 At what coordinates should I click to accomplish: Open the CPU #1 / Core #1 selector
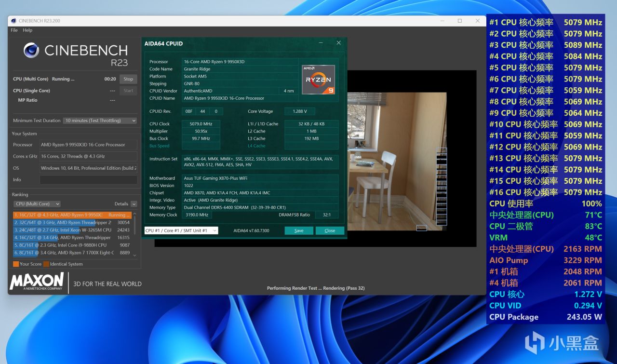click(x=181, y=230)
